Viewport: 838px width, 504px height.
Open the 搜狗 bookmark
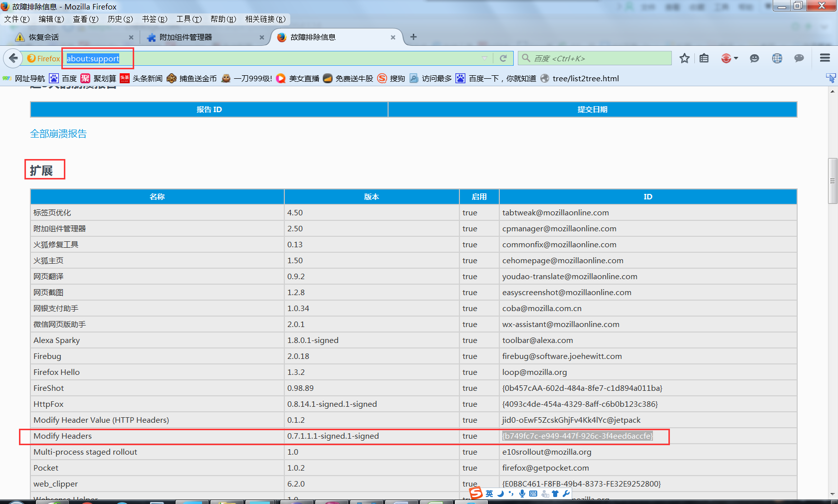[x=391, y=78]
